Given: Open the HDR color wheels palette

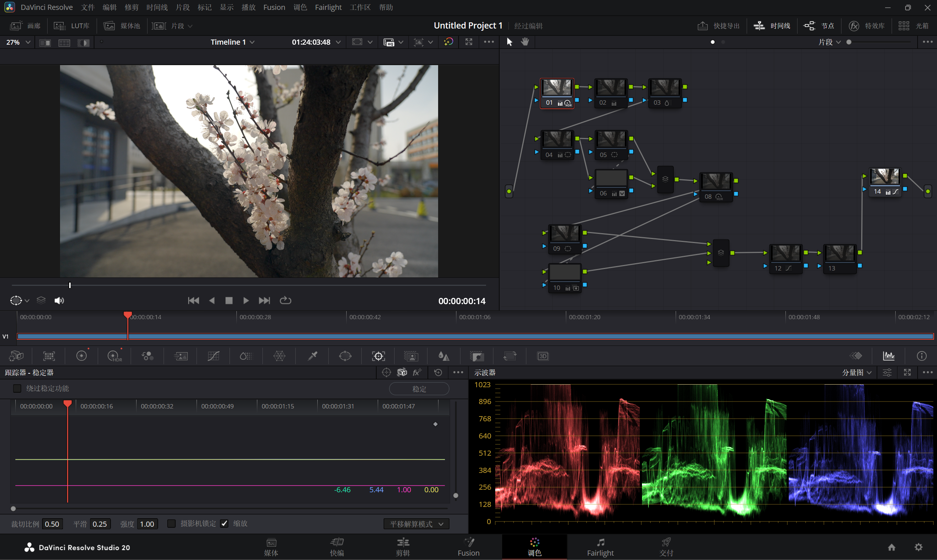Looking at the screenshot, I should tap(114, 356).
